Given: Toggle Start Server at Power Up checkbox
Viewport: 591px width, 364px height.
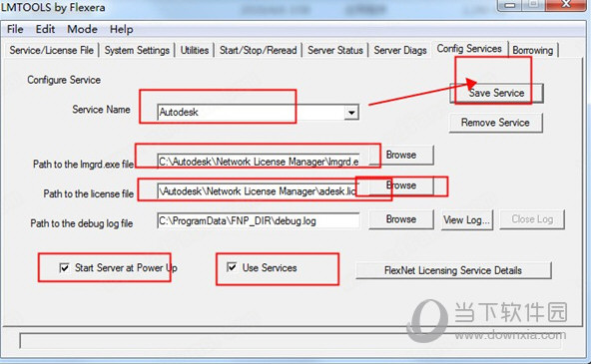Looking at the screenshot, I should 64,267.
